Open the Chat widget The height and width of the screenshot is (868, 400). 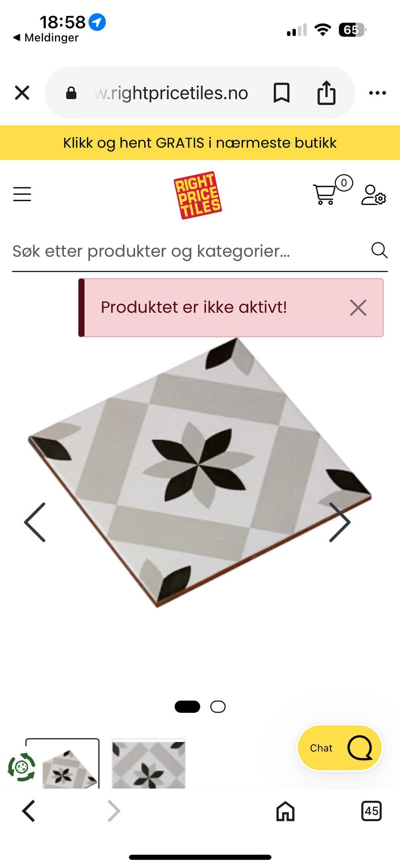coord(340,748)
